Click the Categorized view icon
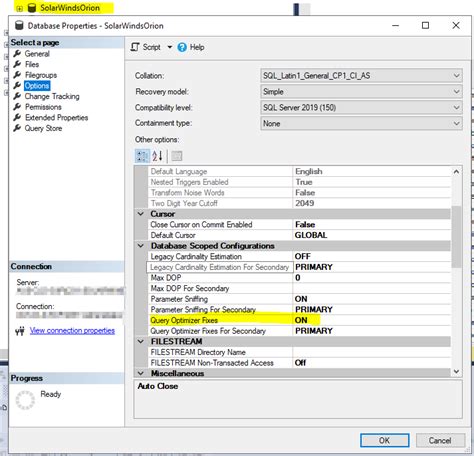This screenshot has width=474, height=456. click(142, 156)
